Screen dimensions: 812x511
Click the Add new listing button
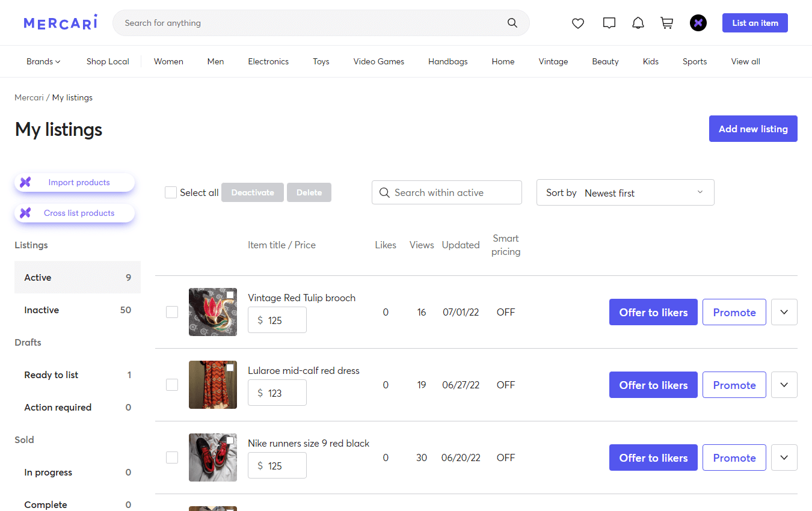pos(753,129)
